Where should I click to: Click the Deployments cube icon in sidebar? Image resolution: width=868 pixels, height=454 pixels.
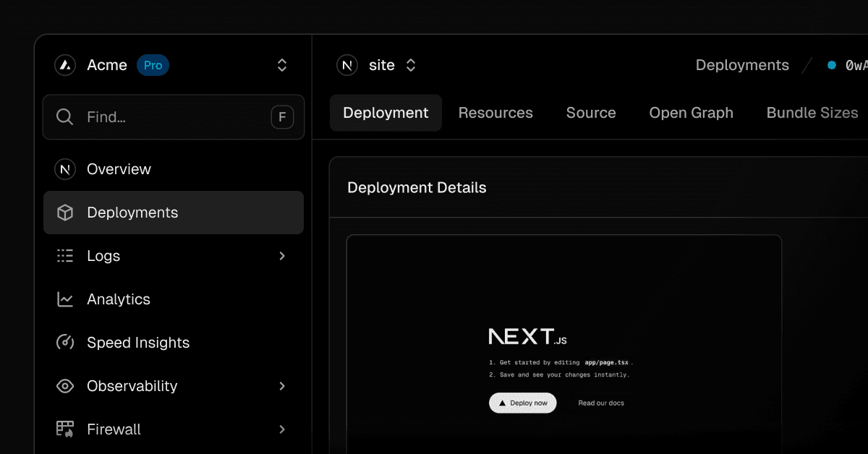pyautogui.click(x=65, y=213)
